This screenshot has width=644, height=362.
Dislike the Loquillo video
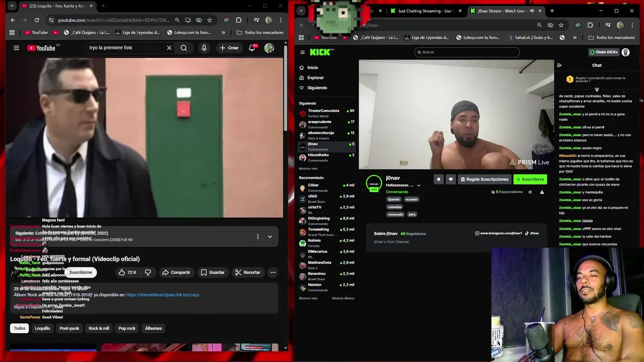(x=148, y=273)
